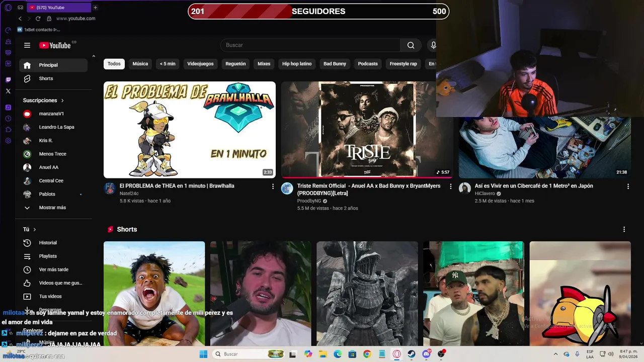The width and height of the screenshot is (644, 362).
Task: Click the www.youtube.com address bar
Action: (x=75, y=19)
